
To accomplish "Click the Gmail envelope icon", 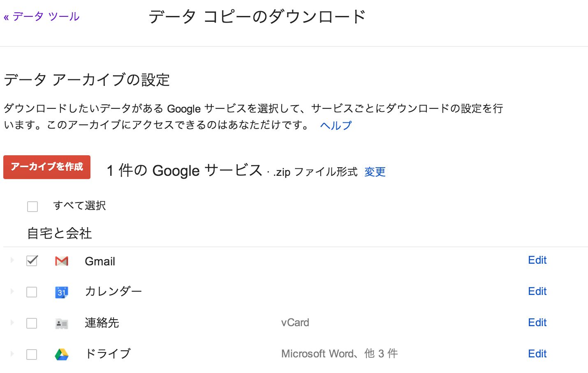I will click(62, 261).
